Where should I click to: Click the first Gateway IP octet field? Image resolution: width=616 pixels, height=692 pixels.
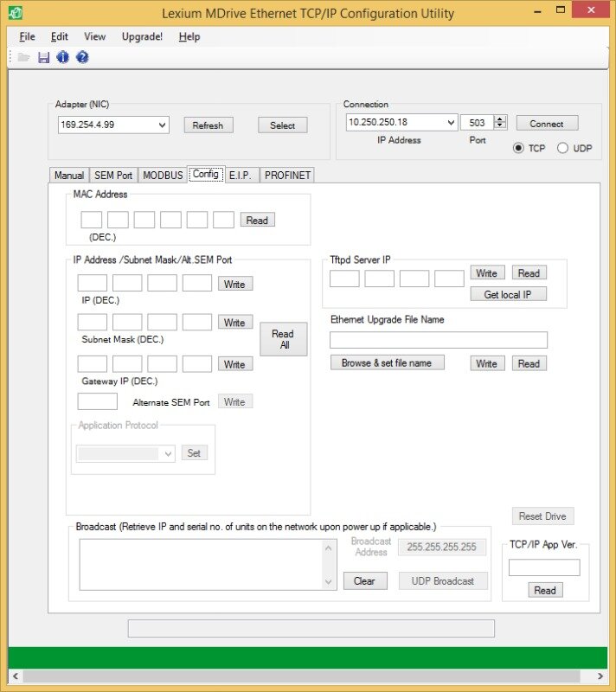coord(93,364)
